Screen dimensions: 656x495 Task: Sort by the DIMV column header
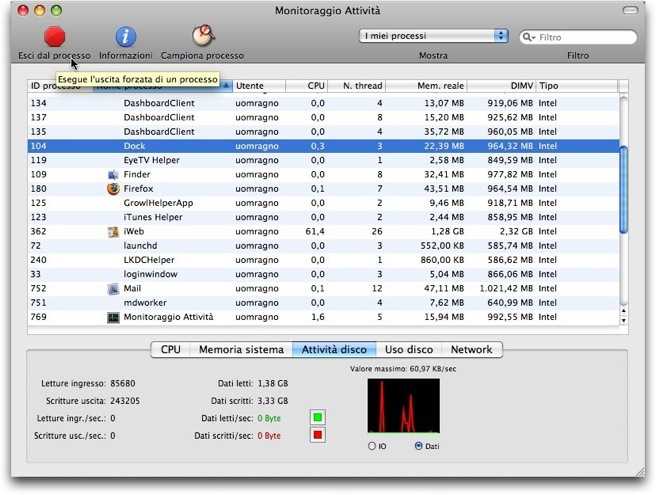pos(501,86)
